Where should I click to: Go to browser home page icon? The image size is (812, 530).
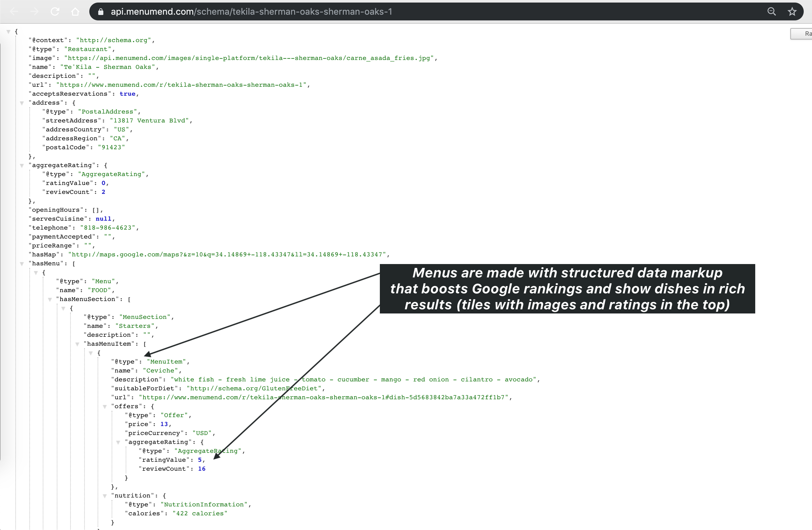(75, 11)
